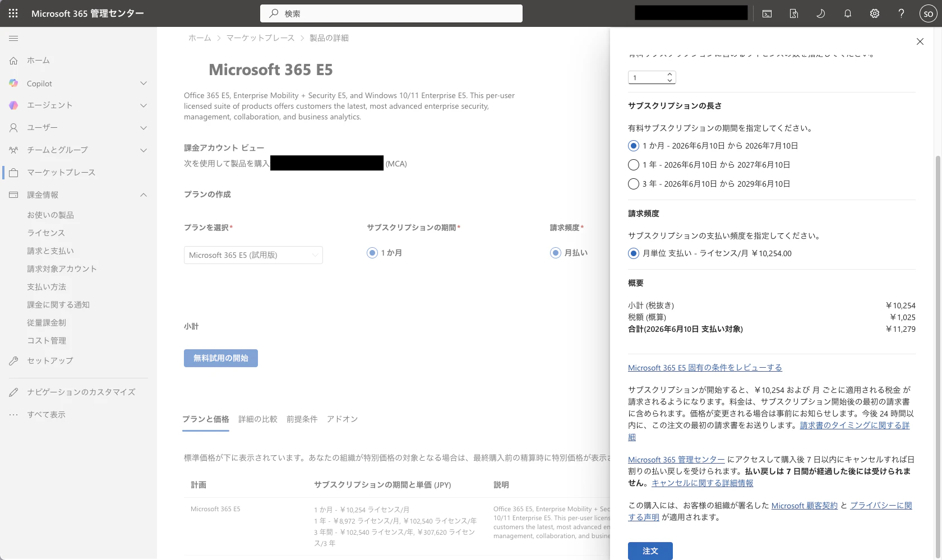Expand the チームとグループ navigation section
The image size is (942, 560).
[144, 150]
